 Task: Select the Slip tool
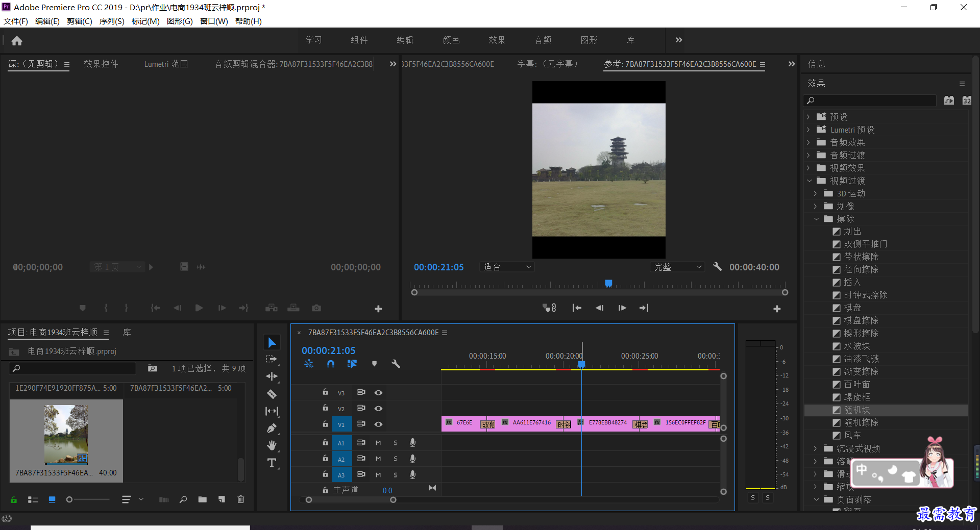pyautogui.click(x=272, y=411)
